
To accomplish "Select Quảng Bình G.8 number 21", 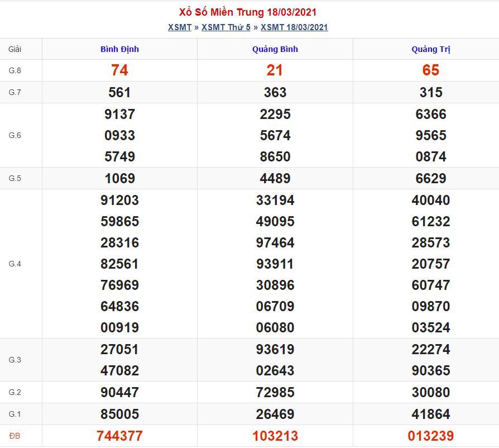I will pos(275,70).
